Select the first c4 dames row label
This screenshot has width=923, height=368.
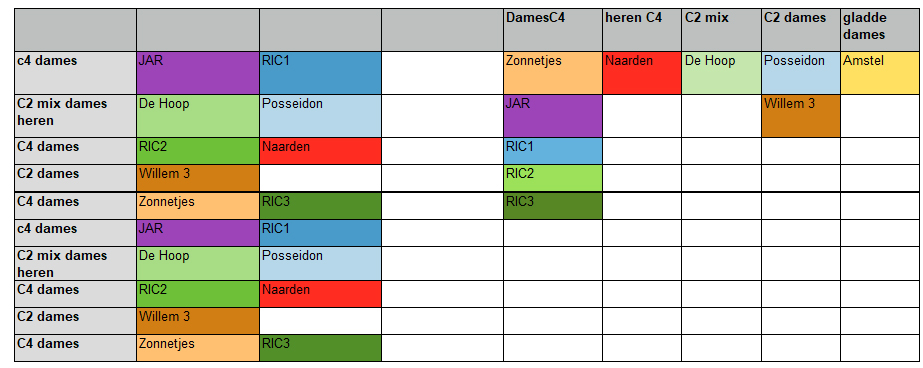[75, 73]
